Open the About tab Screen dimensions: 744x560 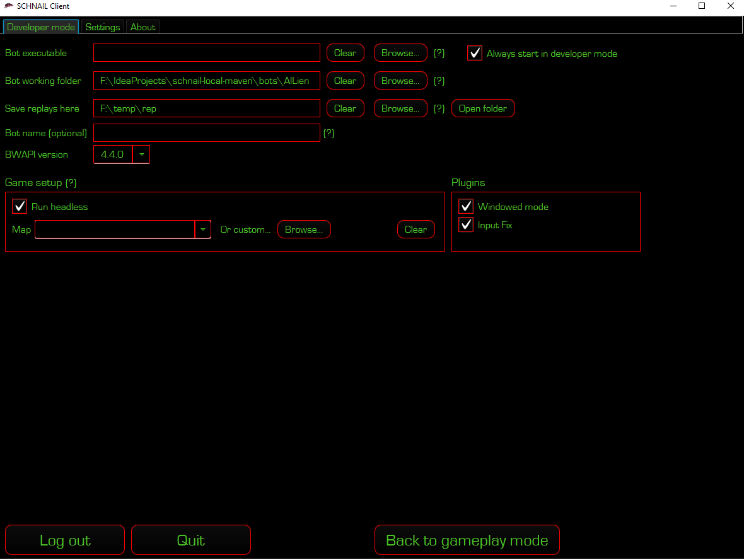point(143,27)
